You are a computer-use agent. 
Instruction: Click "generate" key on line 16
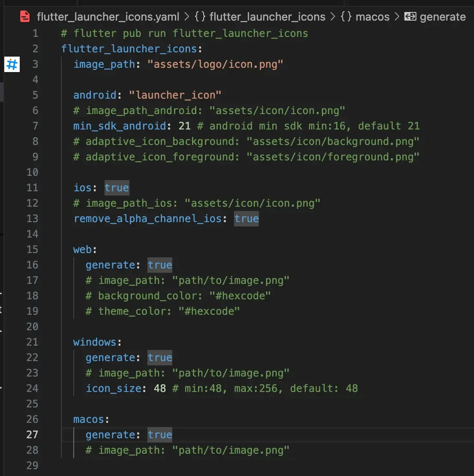pyautogui.click(x=111, y=265)
